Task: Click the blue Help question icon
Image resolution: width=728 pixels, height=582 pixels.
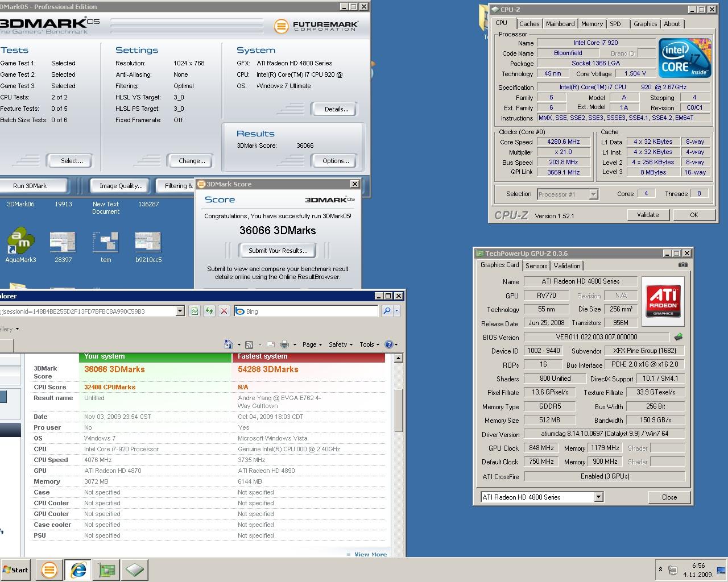Action: point(389,344)
